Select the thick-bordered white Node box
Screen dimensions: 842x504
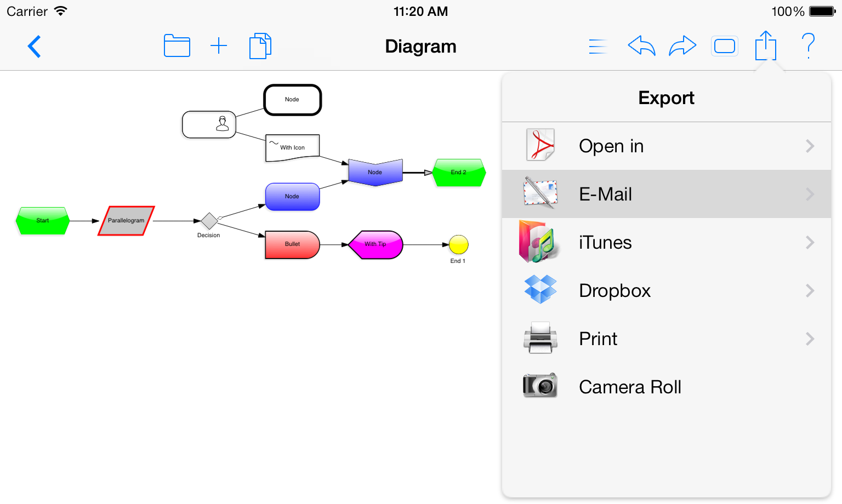click(x=292, y=100)
